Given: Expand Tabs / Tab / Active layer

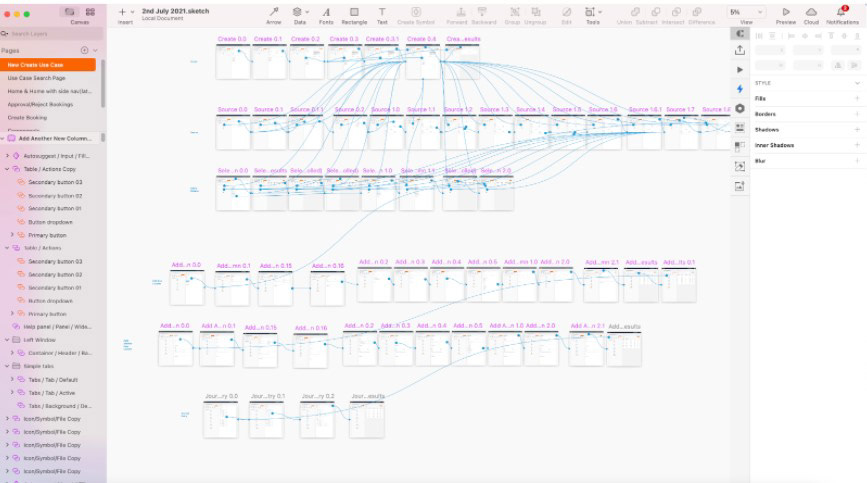Looking at the screenshot, I should point(12,393).
